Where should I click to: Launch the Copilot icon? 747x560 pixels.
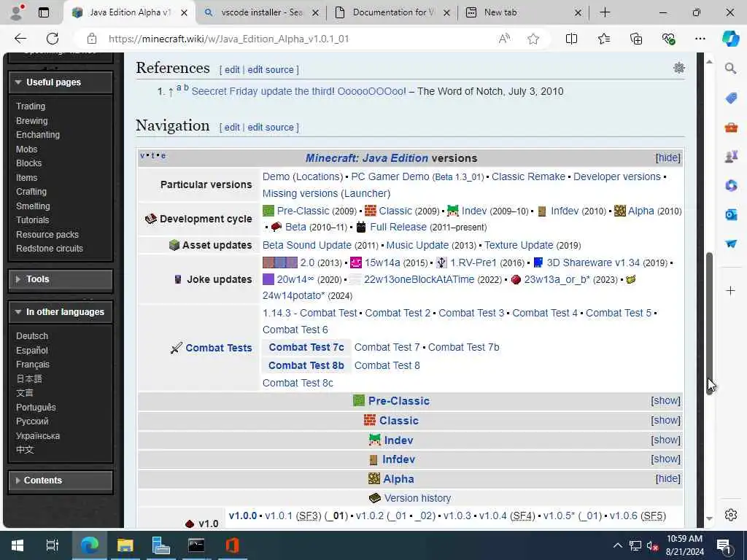click(730, 39)
